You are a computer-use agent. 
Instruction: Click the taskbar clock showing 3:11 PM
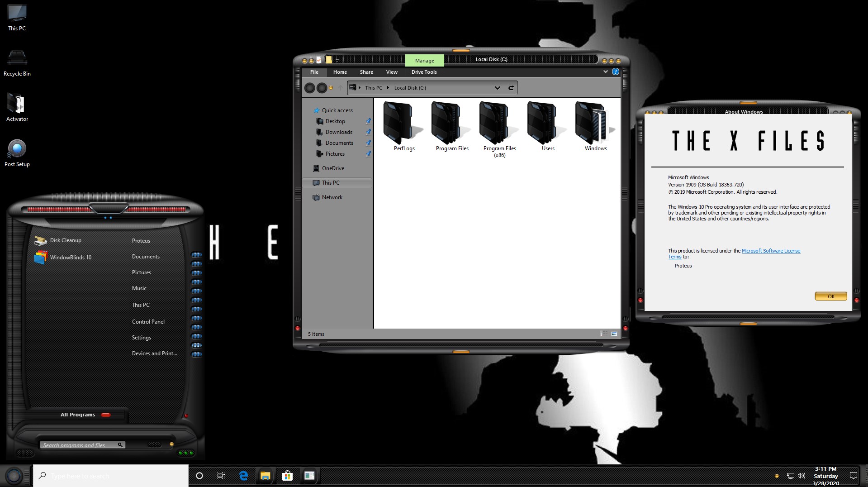[826, 476]
